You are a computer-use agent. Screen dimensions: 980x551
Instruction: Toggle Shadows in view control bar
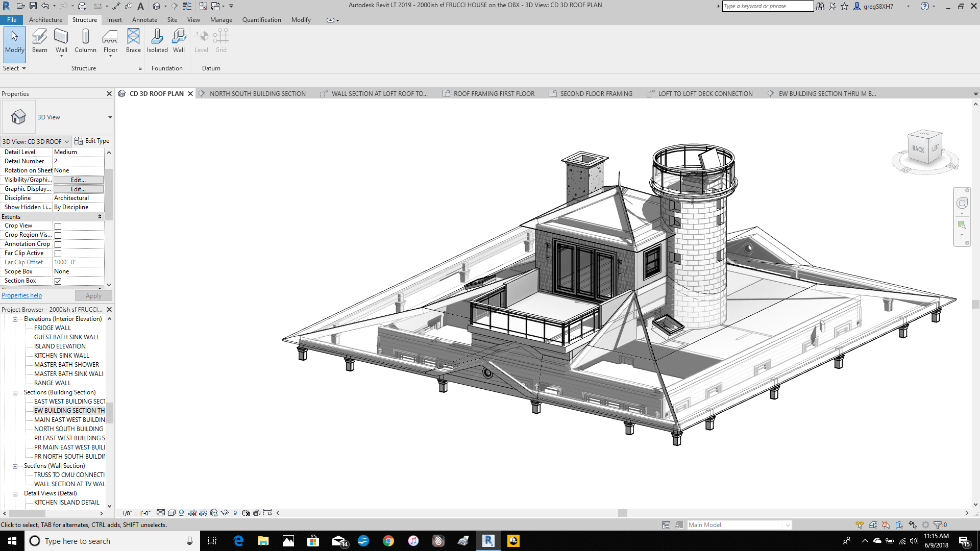(x=181, y=513)
